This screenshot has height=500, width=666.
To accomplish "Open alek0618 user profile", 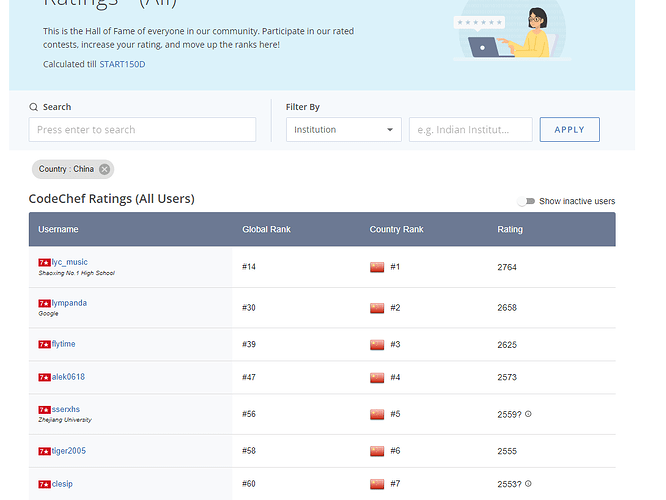I will (x=68, y=377).
